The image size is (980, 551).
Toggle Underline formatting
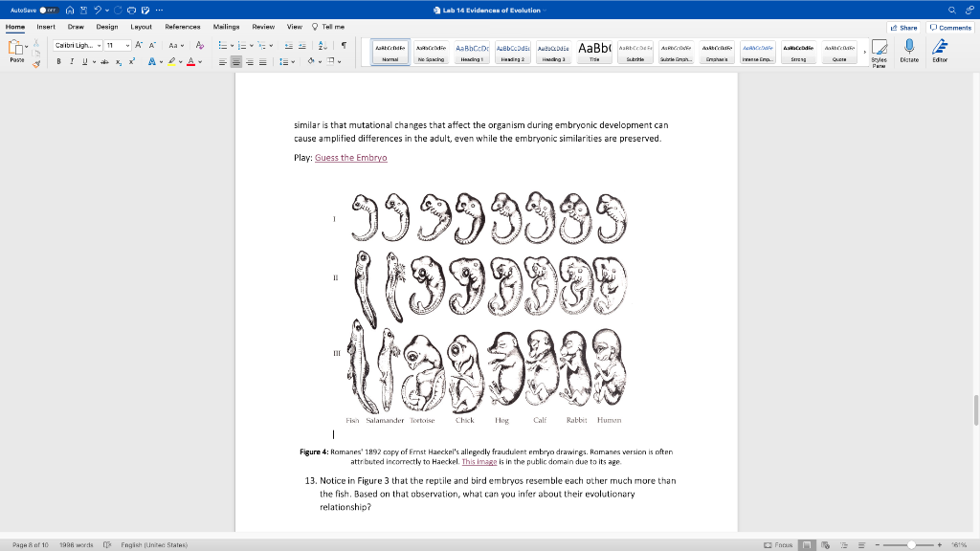[x=84, y=62]
